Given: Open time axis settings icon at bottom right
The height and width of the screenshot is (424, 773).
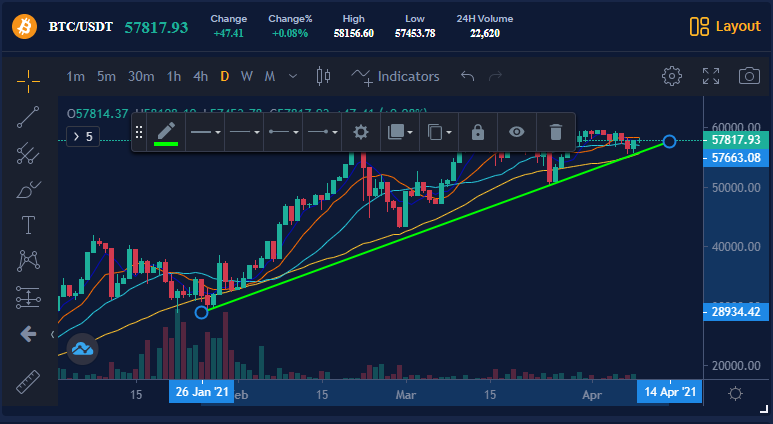Looking at the screenshot, I should (x=735, y=393).
